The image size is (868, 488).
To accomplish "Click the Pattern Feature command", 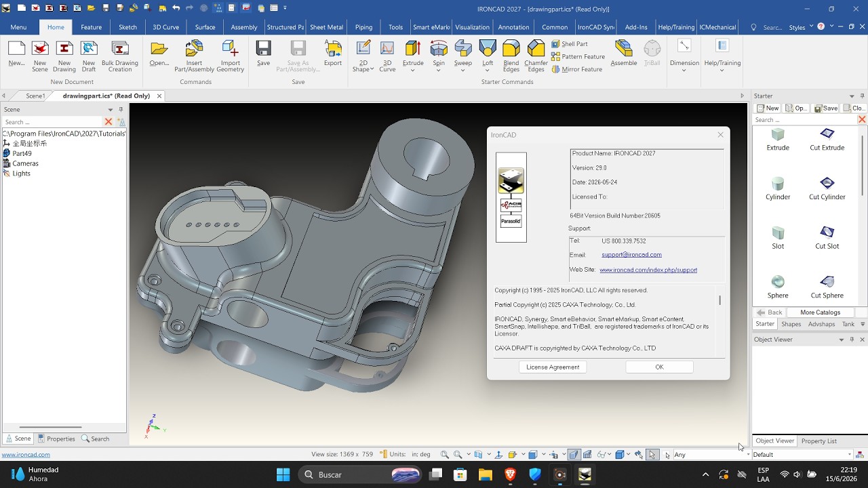I will pos(578,57).
